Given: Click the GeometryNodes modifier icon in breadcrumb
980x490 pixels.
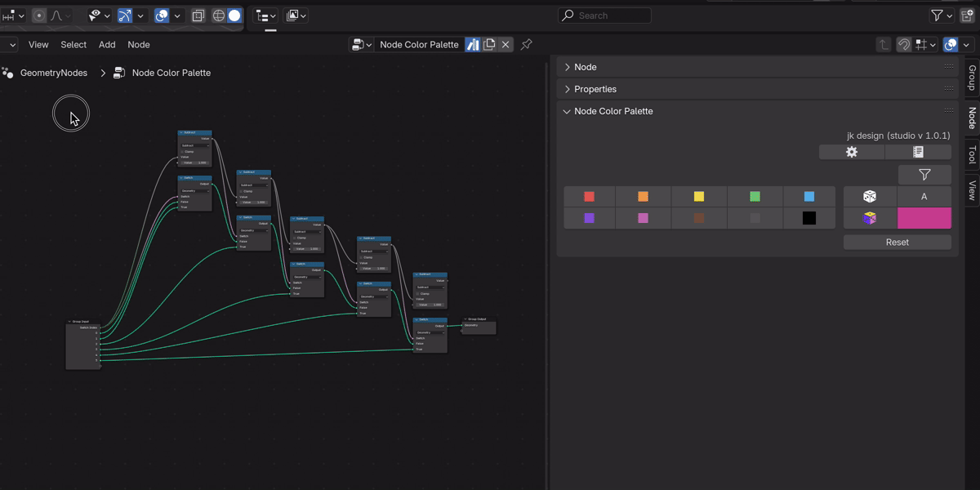Looking at the screenshot, I should pyautogui.click(x=7, y=73).
